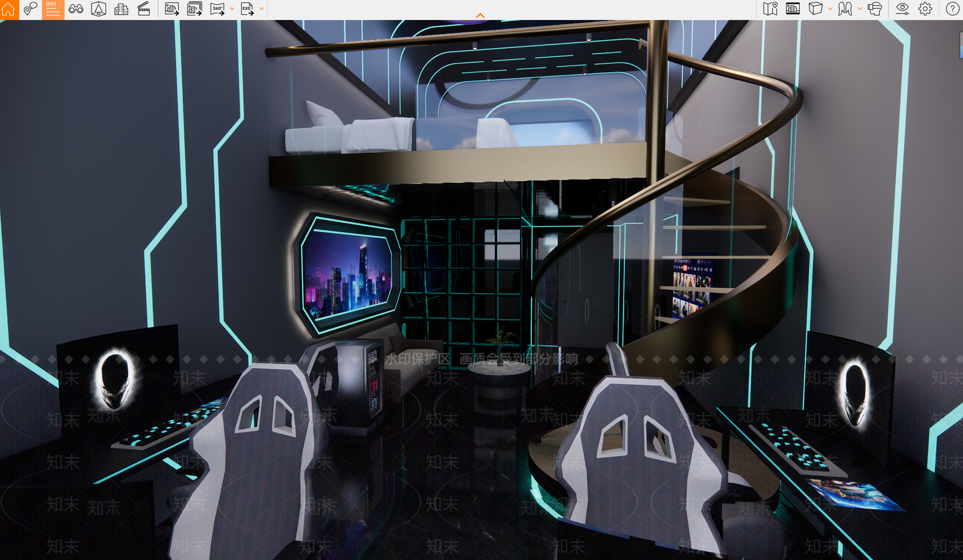Expand the fly mode dropdown arrow
The height and width of the screenshot is (560, 963).
(x=859, y=9)
